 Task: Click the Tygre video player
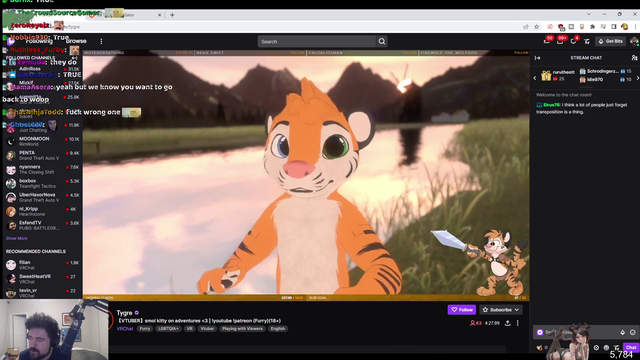pos(306,176)
